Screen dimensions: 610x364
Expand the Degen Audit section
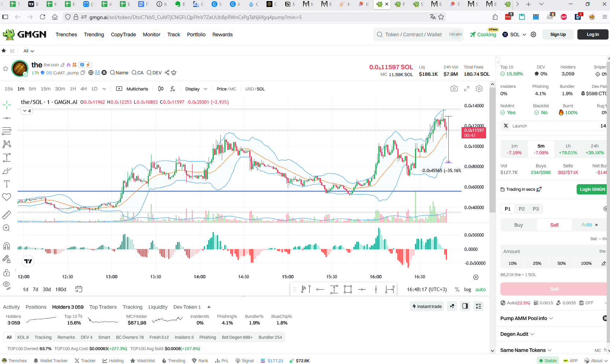pyautogui.click(x=517, y=334)
